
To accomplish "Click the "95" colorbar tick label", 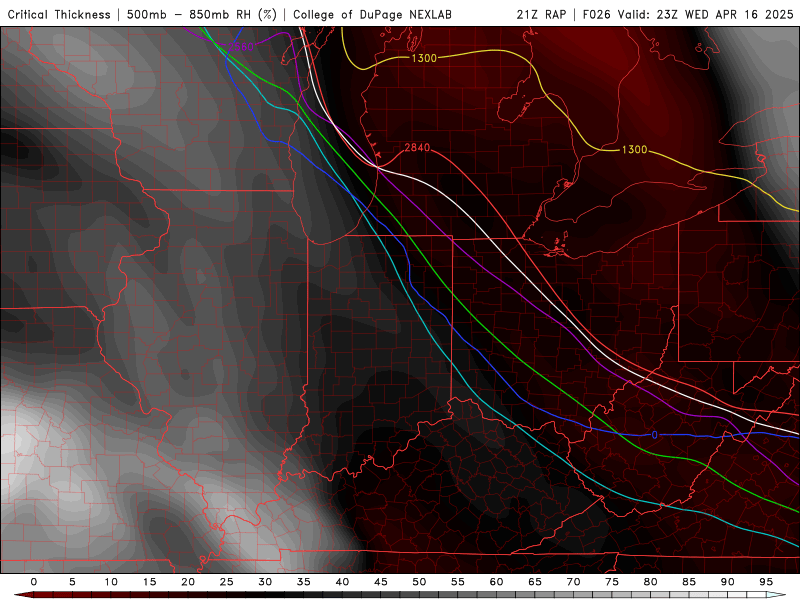I will 766,582.
